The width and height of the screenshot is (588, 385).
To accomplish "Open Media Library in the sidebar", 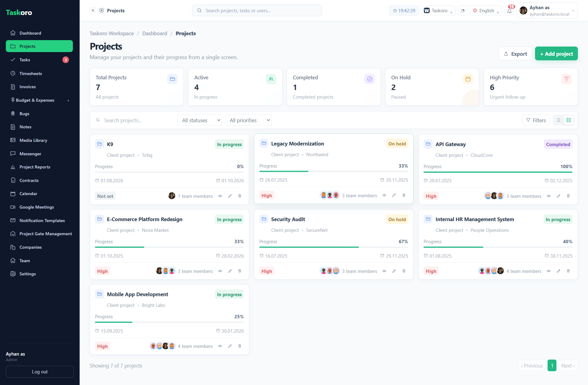I will point(40,140).
